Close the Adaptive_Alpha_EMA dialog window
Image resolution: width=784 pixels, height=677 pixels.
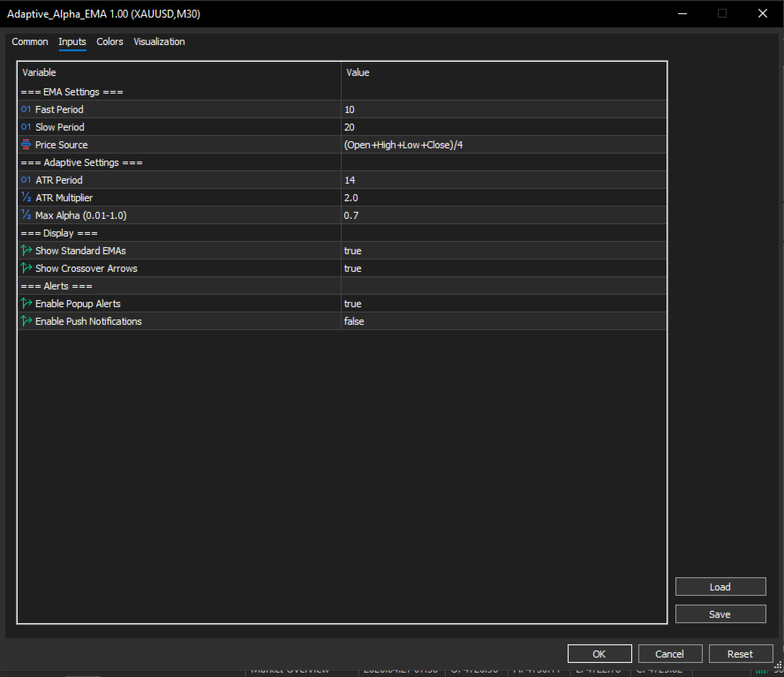click(763, 13)
